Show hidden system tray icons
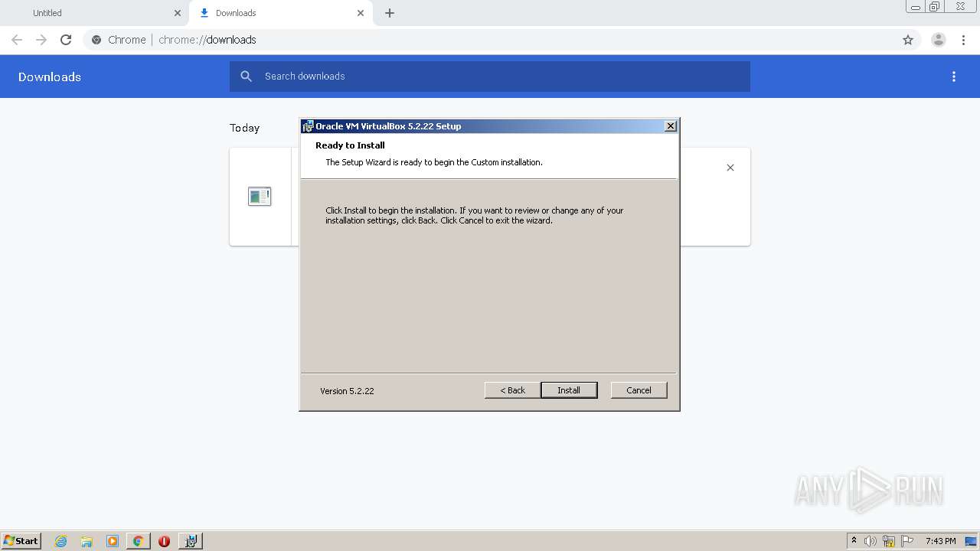980x551 pixels. (x=854, y=541)
